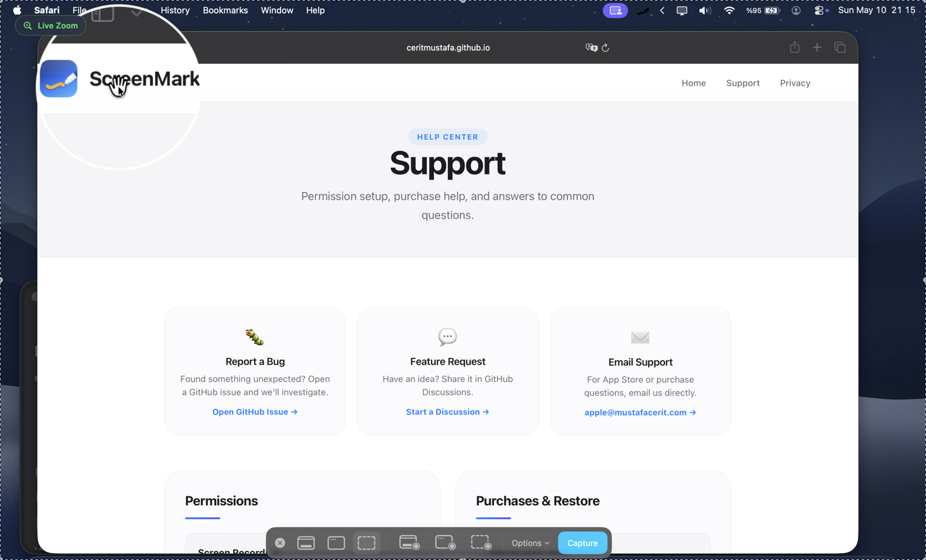Viewport: 926px width, 560px height.
Task: Open the History menu
Action: pyautogui.click(x=175, y=10)
